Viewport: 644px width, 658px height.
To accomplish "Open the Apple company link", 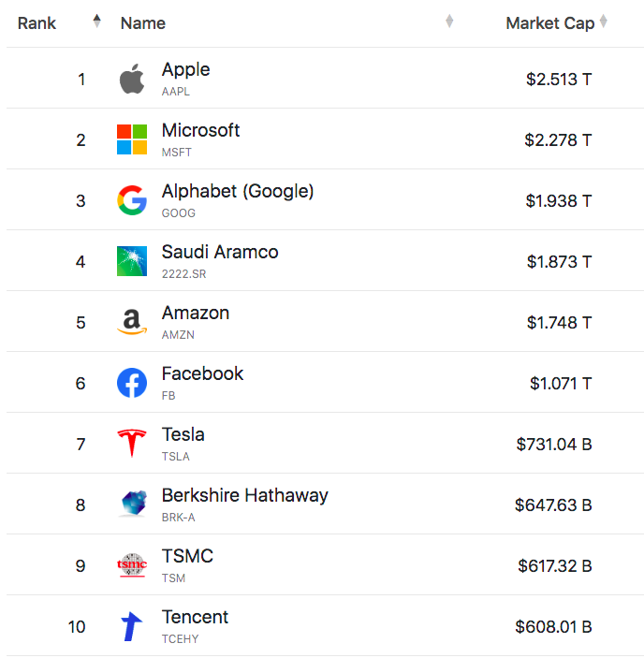I will 185,70.
